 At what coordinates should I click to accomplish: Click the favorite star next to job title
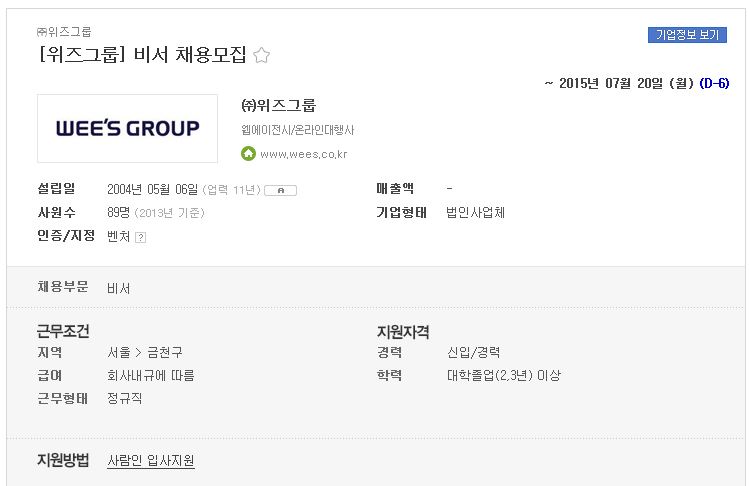[261, 55]
